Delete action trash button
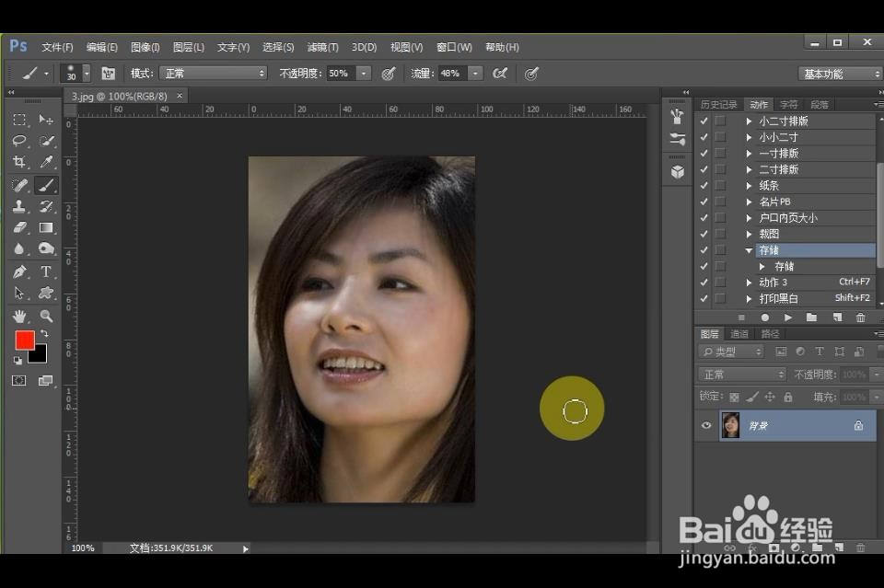 860,317
